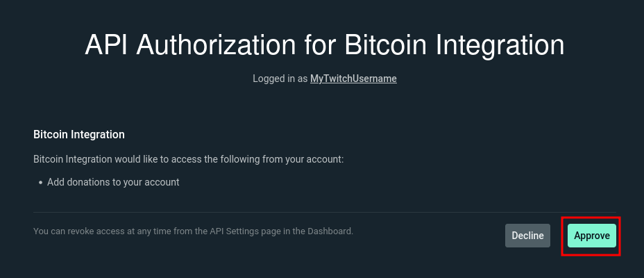Viewport: 644px width, 278px height.
Task: Click the word 'Integration' ending the main title
Action: coord(500,45)
